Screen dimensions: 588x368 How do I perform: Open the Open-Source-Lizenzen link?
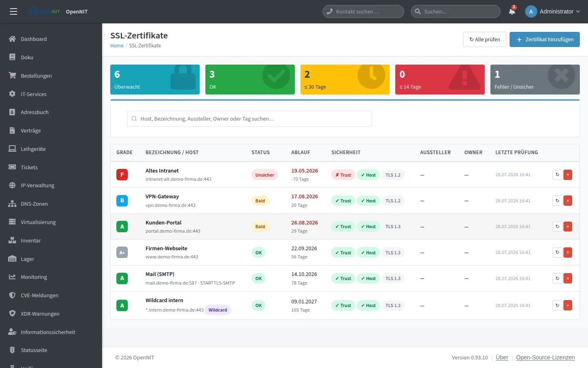coord(546,357)
